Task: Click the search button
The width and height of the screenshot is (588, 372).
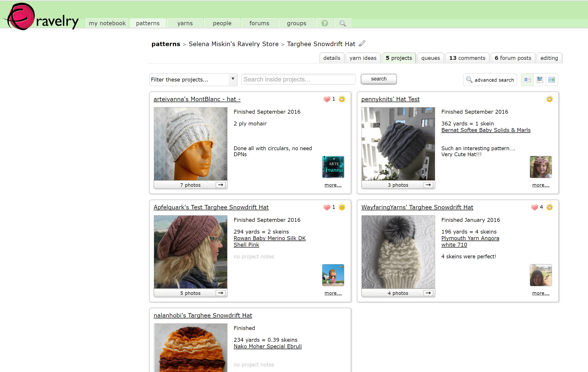Action: 378,79
